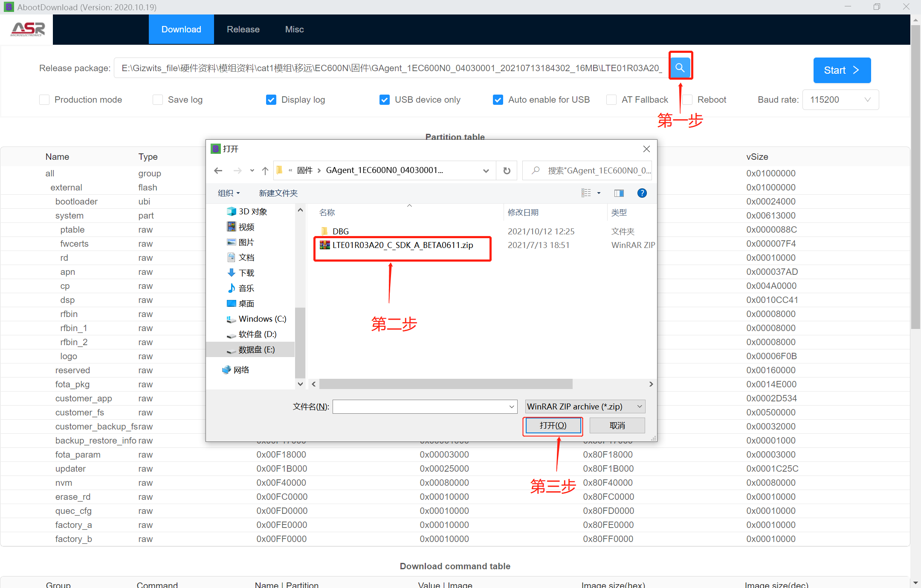
Task: Toggle Production mode checkbox
Action: coord(43,99)
